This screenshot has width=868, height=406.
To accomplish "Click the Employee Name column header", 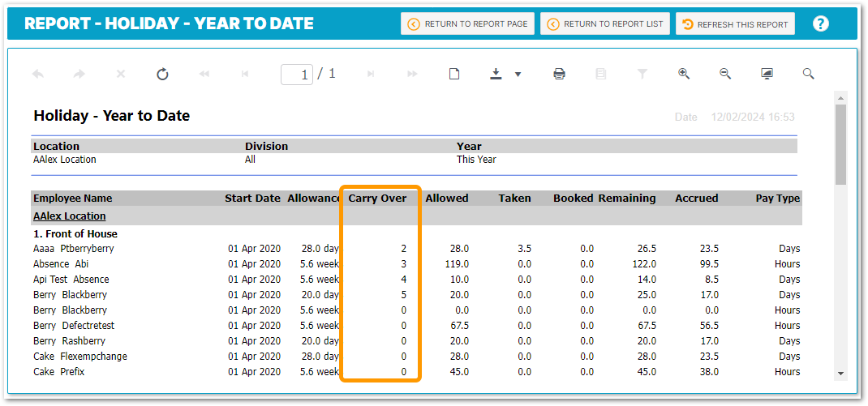I will [x=72, y=198].
